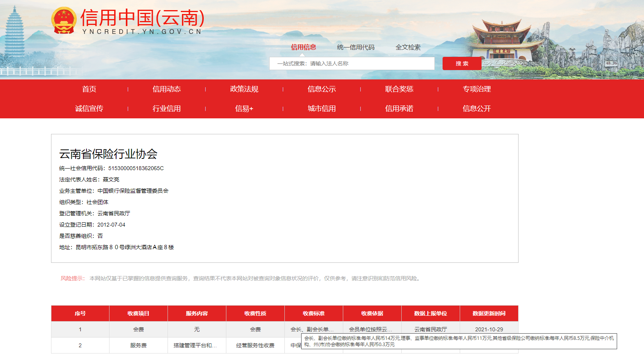
Task: Open 诚信宣传 menu item
Action: [89, 109]
